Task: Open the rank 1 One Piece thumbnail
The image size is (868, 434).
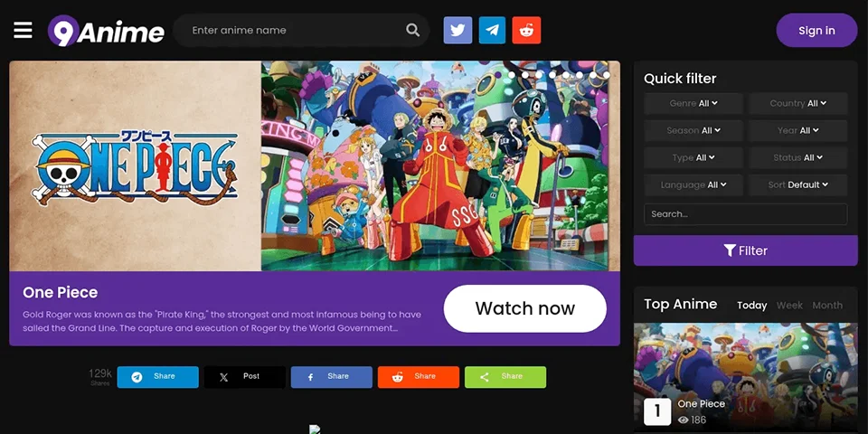Action: [746, 376]
